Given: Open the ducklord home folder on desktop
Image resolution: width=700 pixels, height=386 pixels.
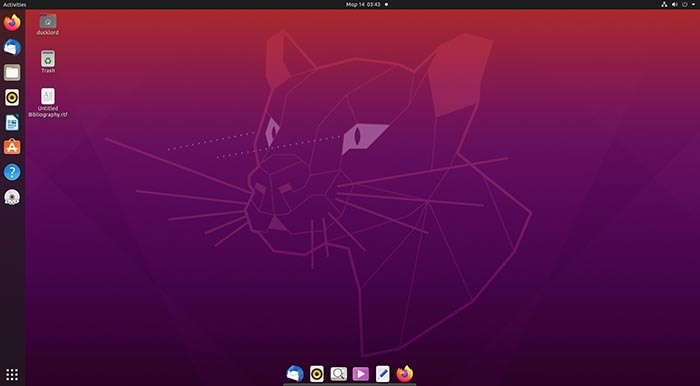Looking at the screenshot, I should click(48, 24).
